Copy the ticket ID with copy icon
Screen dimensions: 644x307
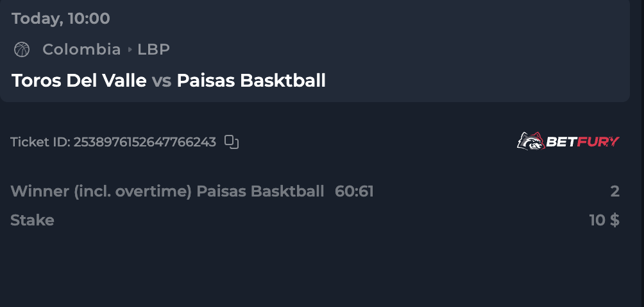pos(232,142)
